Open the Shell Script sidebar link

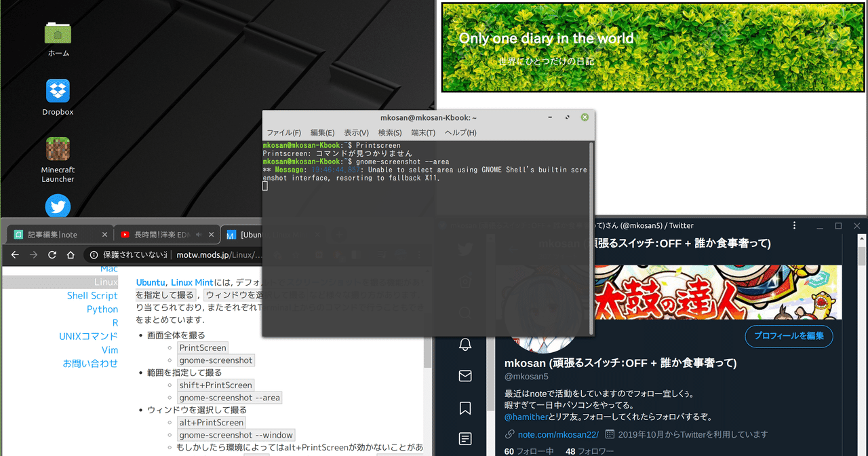point(92,296)
